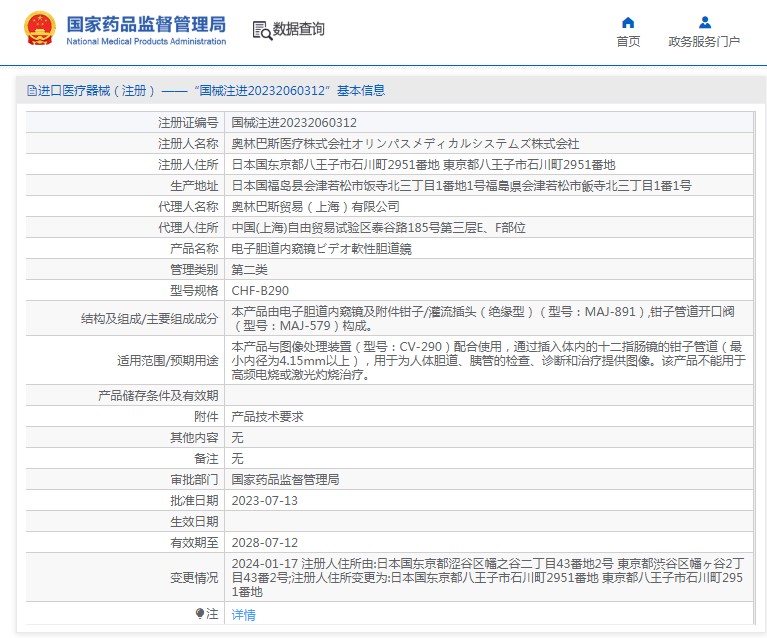Click the 生效日期 label
The height and width of the screenshot is (638, 767).
(194, 522)
